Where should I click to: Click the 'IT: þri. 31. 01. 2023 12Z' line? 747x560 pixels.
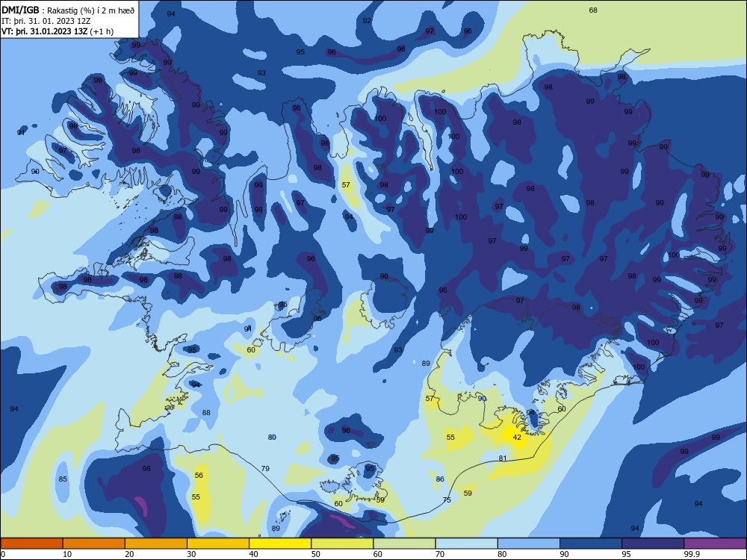(x=46, y=21)
